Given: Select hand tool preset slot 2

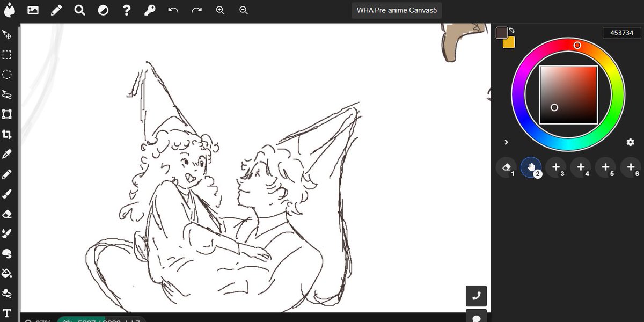Looking at the screenshot, I should pyautogui.click(x=531, y=167).
